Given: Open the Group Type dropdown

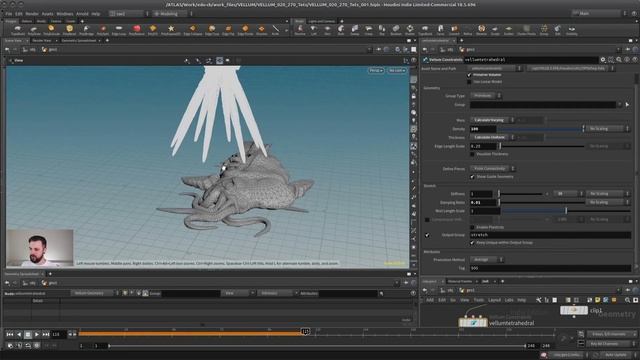Looking at the screenshot, I should 486,96.
